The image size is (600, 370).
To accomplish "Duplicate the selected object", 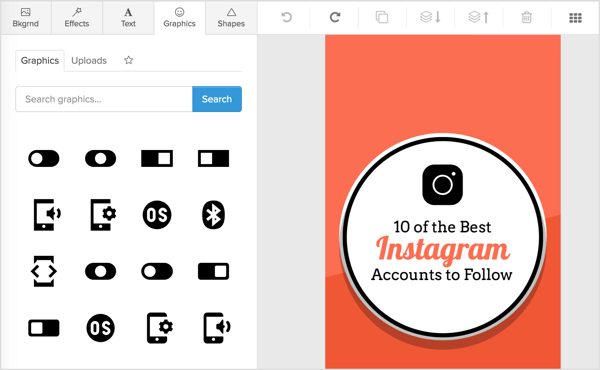I will coord(382,17).
